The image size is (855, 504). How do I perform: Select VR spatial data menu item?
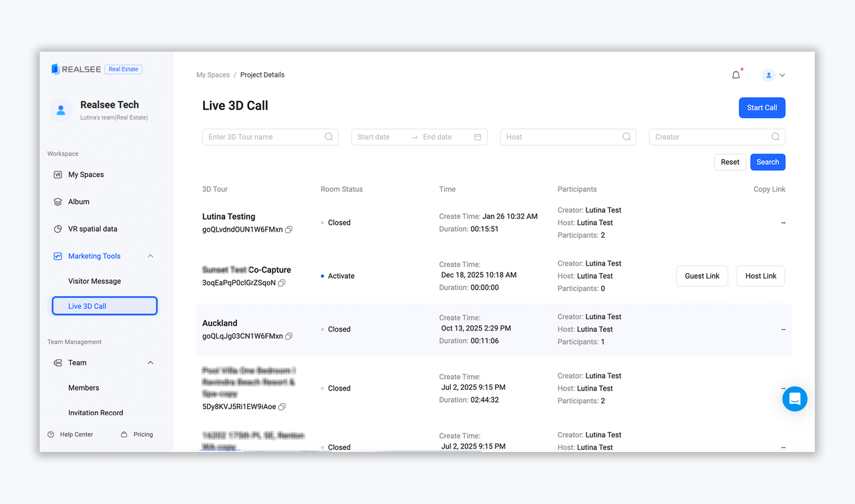(x=92, y=229)
